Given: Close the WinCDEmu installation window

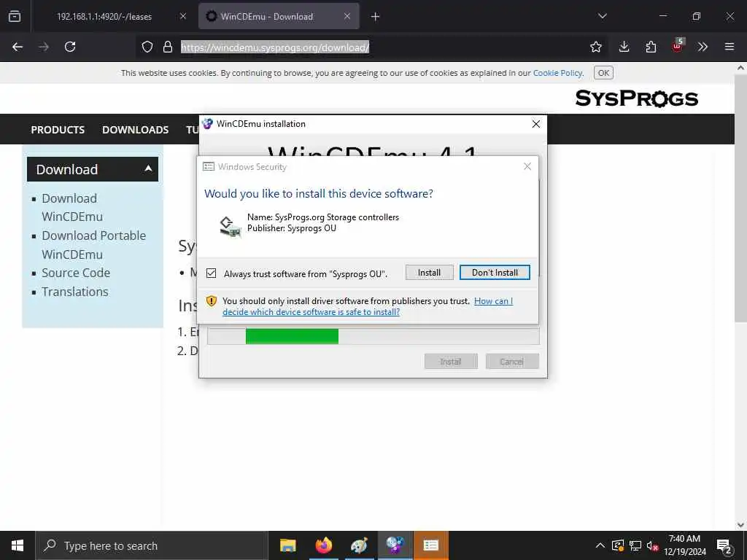Looking at the screenshot, I should point(536,124).
